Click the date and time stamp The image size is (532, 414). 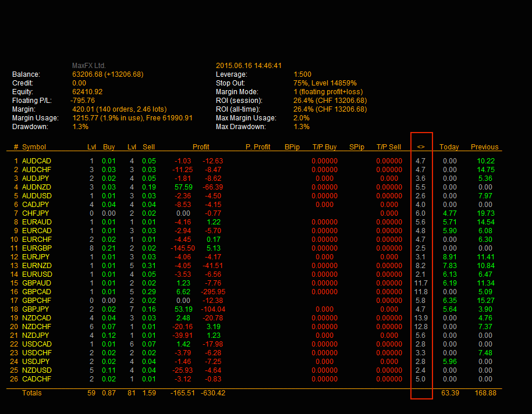coord(249,66)
